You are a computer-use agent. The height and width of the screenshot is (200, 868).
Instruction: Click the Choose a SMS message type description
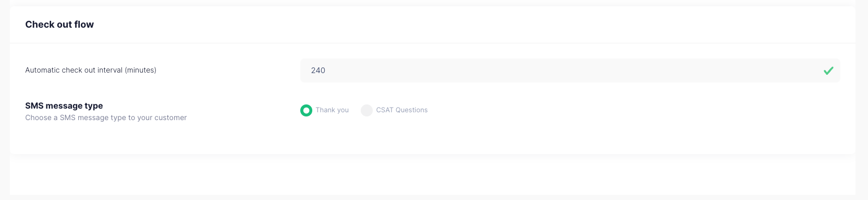[106, 117]
